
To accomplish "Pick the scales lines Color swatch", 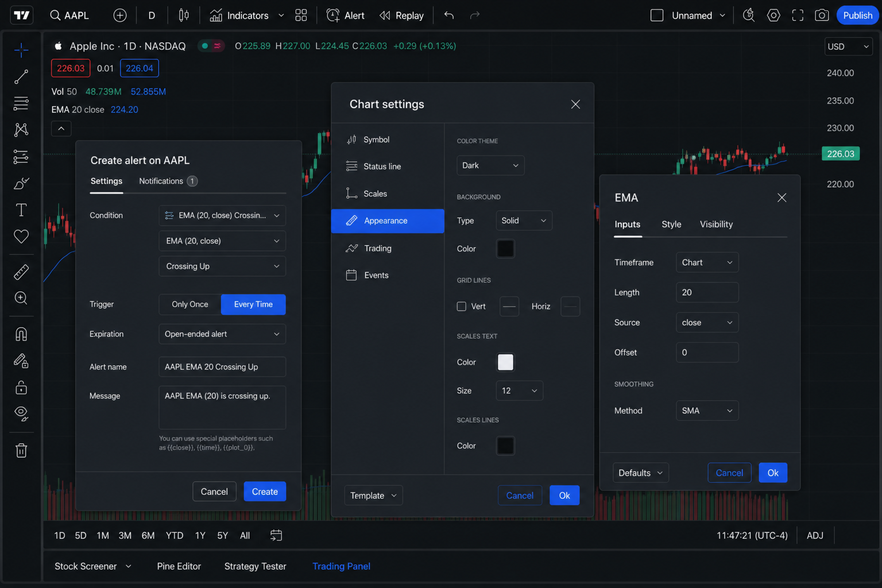I will click(505, 446).
